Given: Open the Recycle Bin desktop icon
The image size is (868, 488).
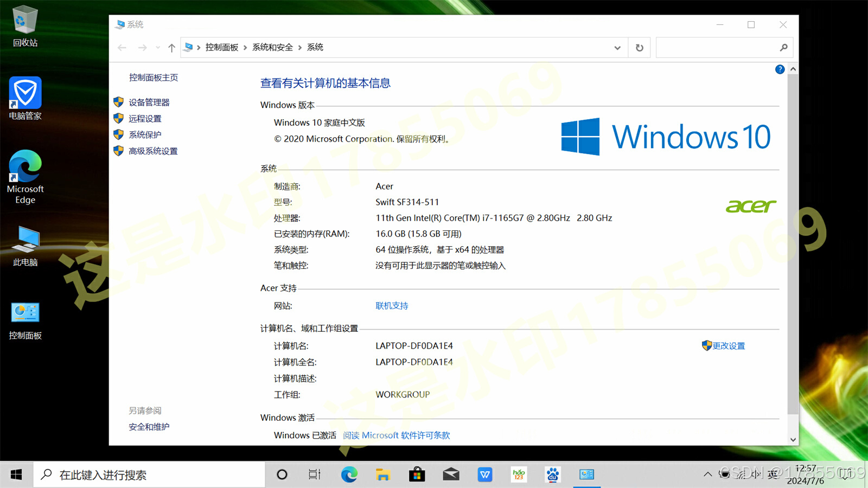Looking at the screenshot, I should (x=25, y=26).
